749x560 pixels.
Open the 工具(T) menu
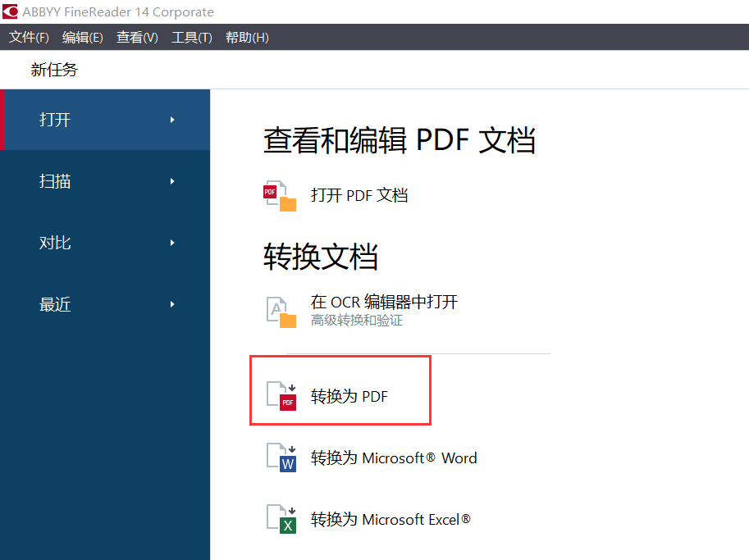click(191, 37)
